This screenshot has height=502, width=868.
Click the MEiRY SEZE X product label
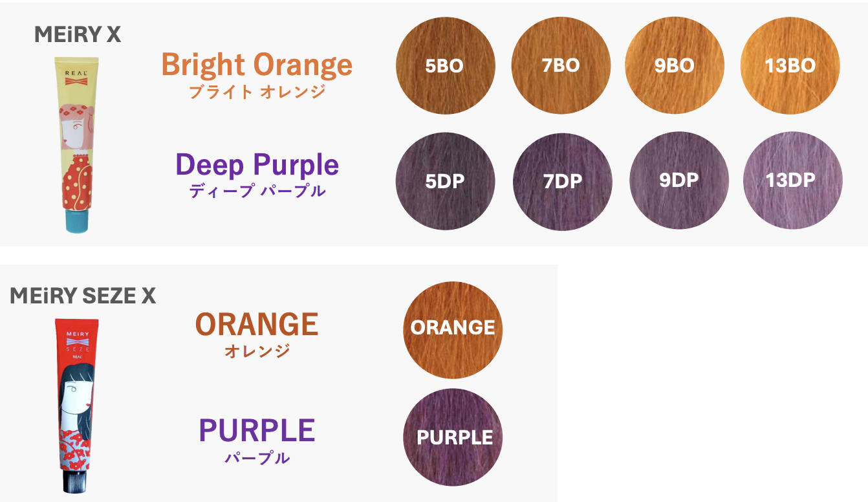click(83, 296)
